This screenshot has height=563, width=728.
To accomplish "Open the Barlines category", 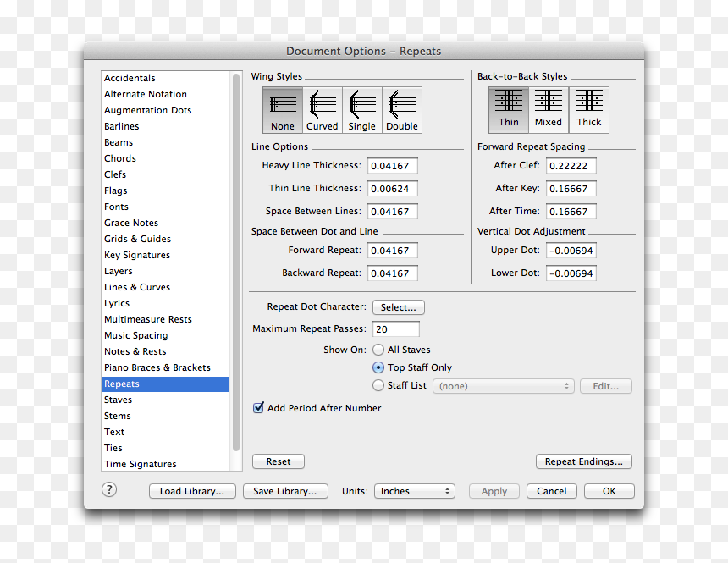I will [165, 126].
